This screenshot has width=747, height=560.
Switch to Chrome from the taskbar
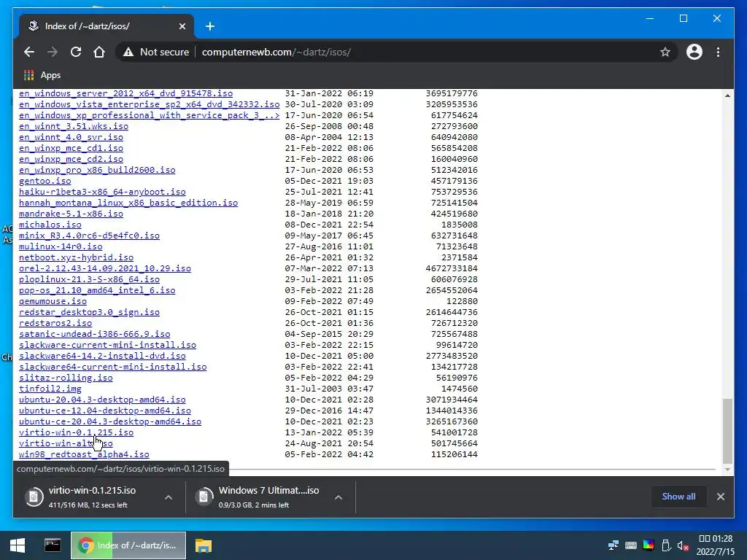coord(128,545)
